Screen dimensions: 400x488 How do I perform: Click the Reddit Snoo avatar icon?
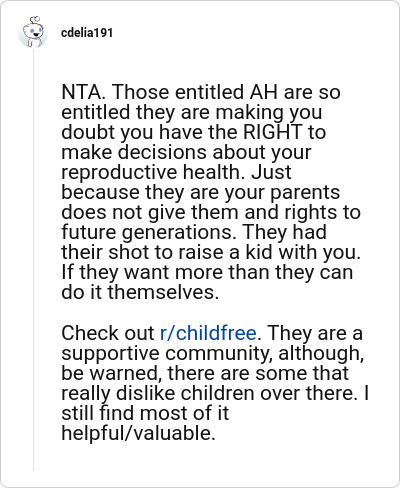coord(33,32)
